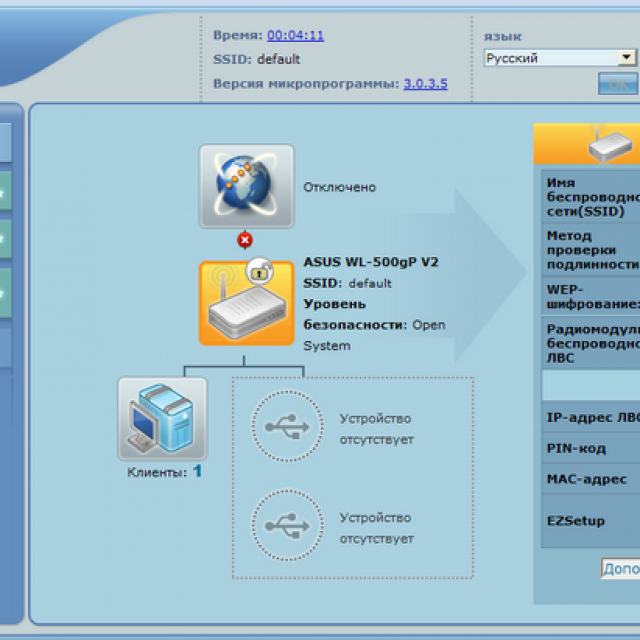Click the WEP-шифрование row label
This screenshot has height=640, width=640.
592,297
